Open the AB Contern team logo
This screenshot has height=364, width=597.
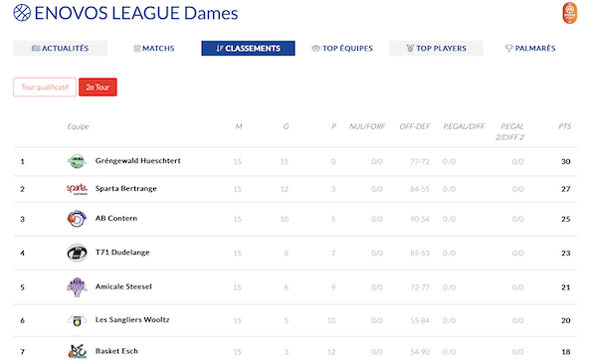pos(77,219)
